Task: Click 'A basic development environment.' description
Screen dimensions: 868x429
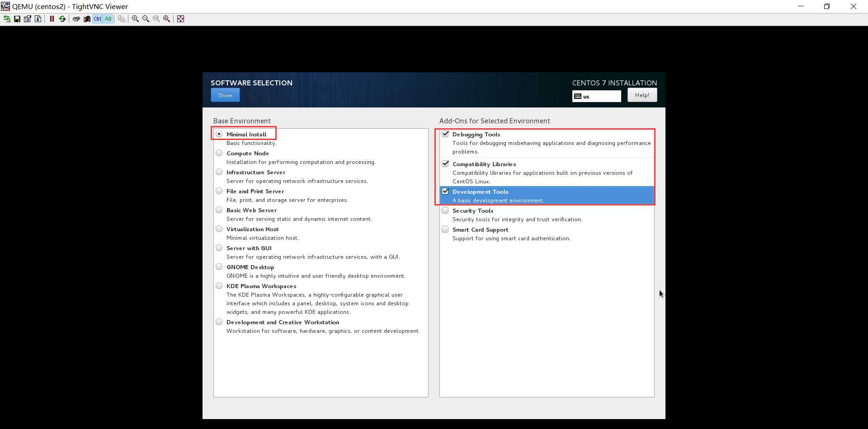Action: 498,201
